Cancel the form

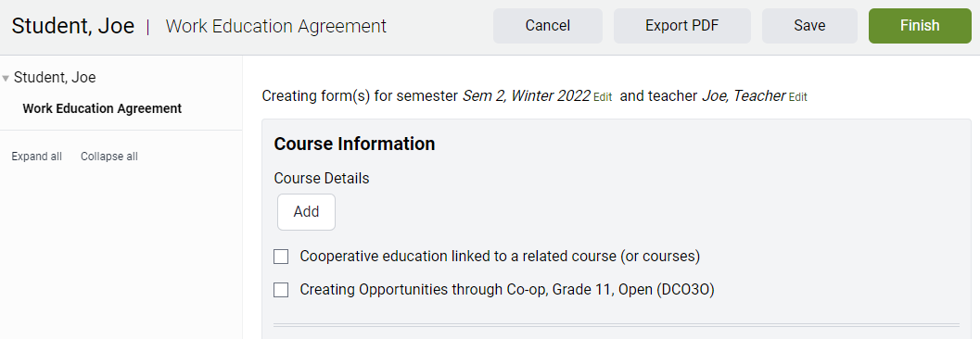tap(548, 26)
